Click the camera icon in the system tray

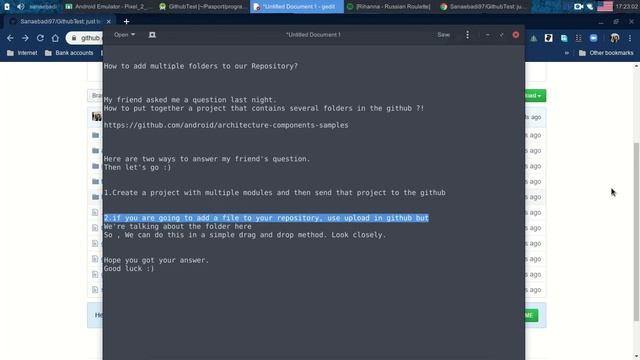click(x=578, y=7)
